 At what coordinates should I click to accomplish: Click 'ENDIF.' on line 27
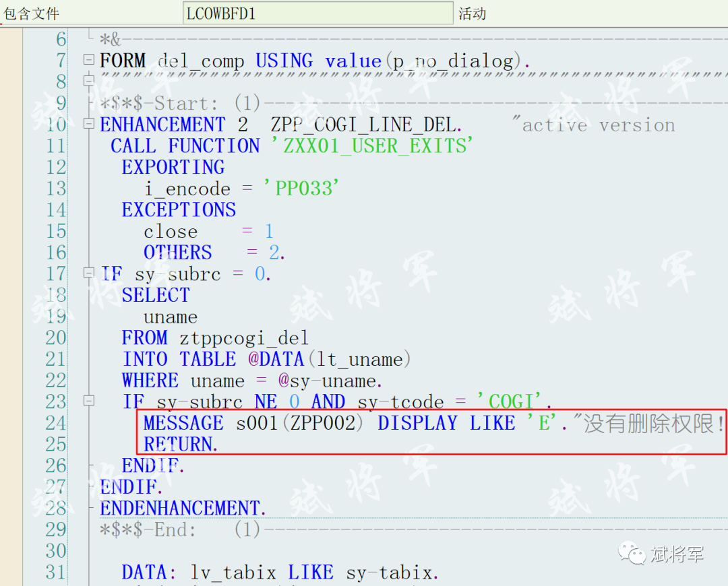click(x=131, y=487)
